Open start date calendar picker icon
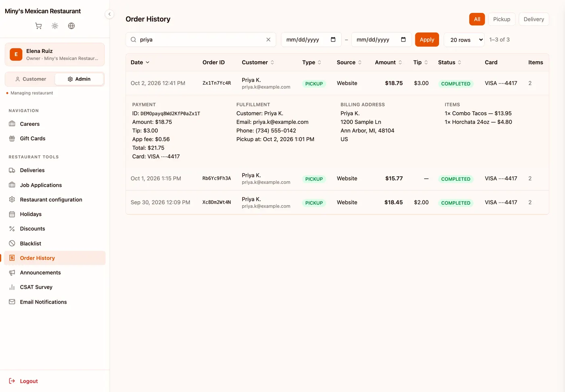This screenshot has width=565, height=392. 333,40
